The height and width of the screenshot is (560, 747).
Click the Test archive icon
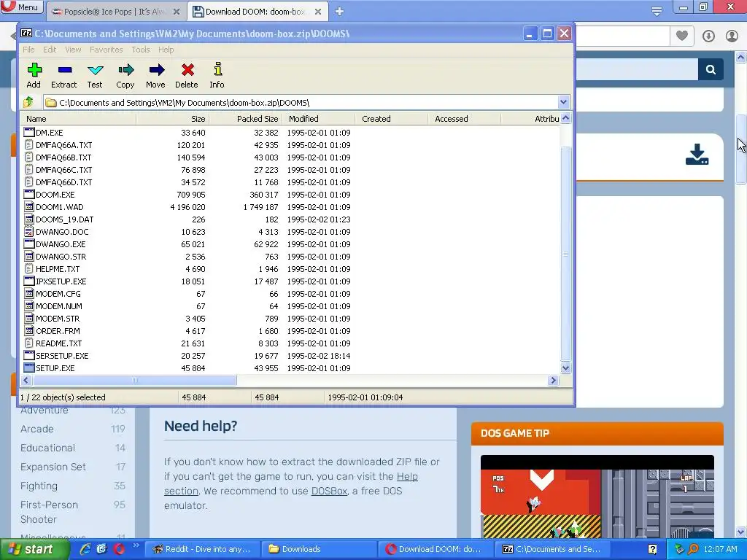[96, 71]
